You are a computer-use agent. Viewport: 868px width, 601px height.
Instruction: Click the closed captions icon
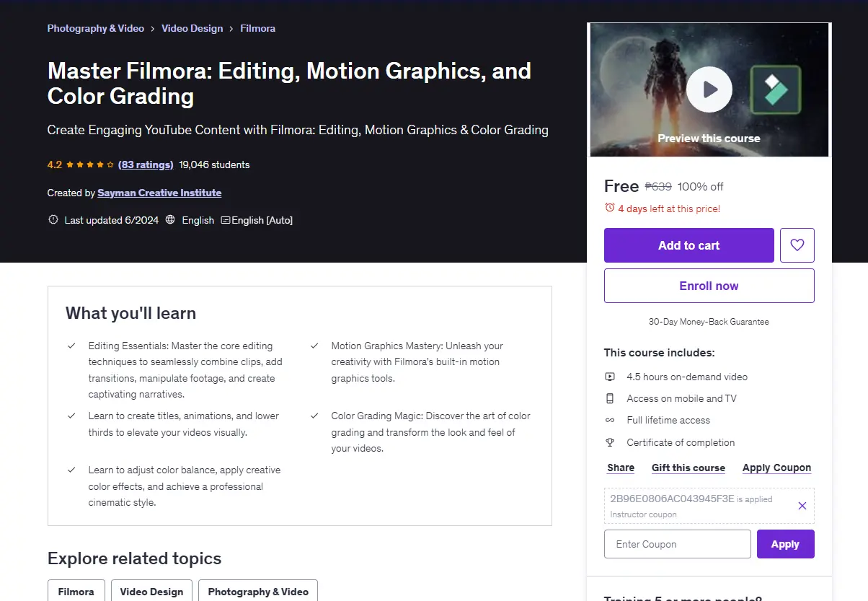(226, 220)
